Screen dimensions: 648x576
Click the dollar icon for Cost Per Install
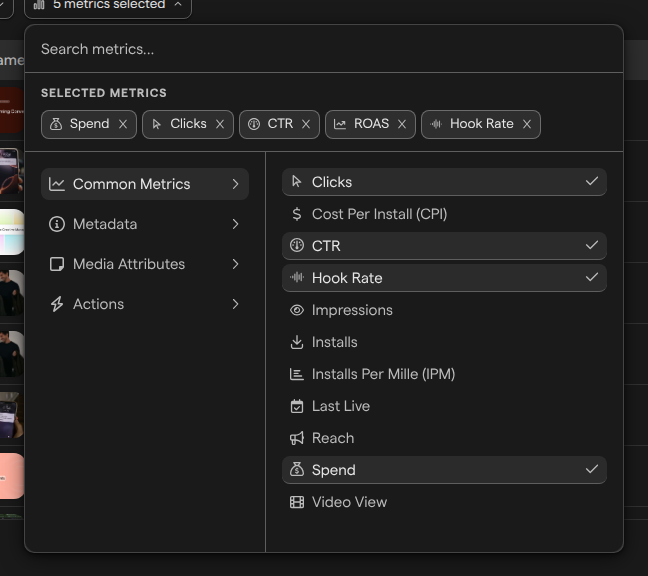click(x=296, y=214)
